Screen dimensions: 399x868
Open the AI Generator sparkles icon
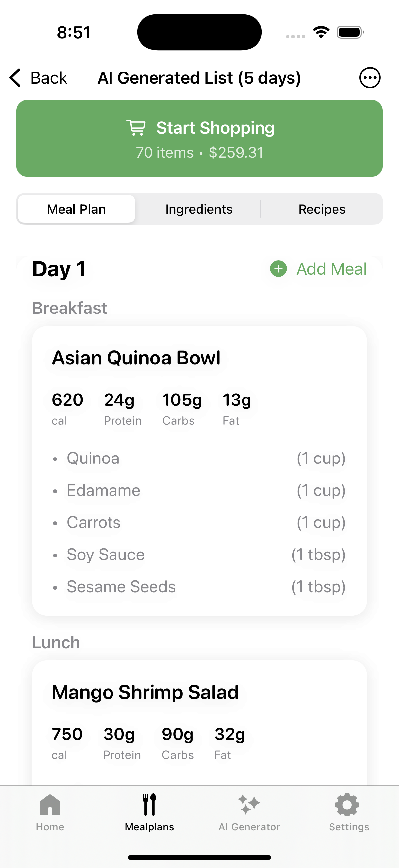coord(249,805)
